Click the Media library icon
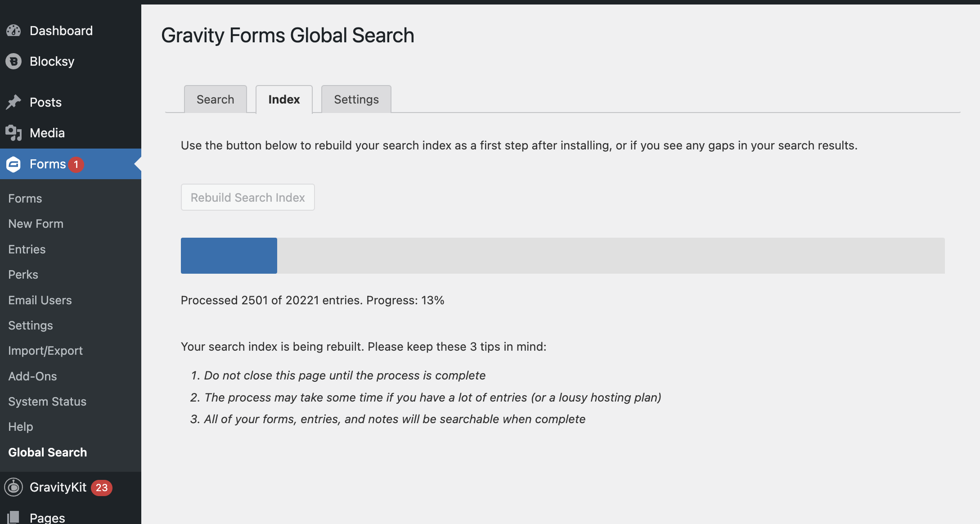980x524 pixels. click(14, 133)
